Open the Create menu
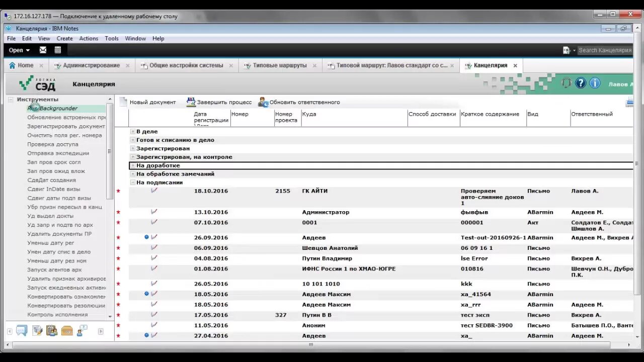 65,38
